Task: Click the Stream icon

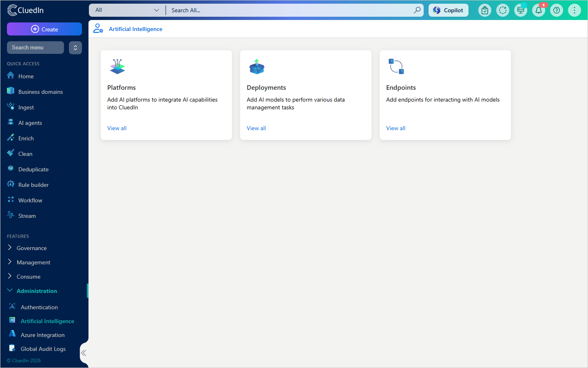Action: (x=11, y=215)
